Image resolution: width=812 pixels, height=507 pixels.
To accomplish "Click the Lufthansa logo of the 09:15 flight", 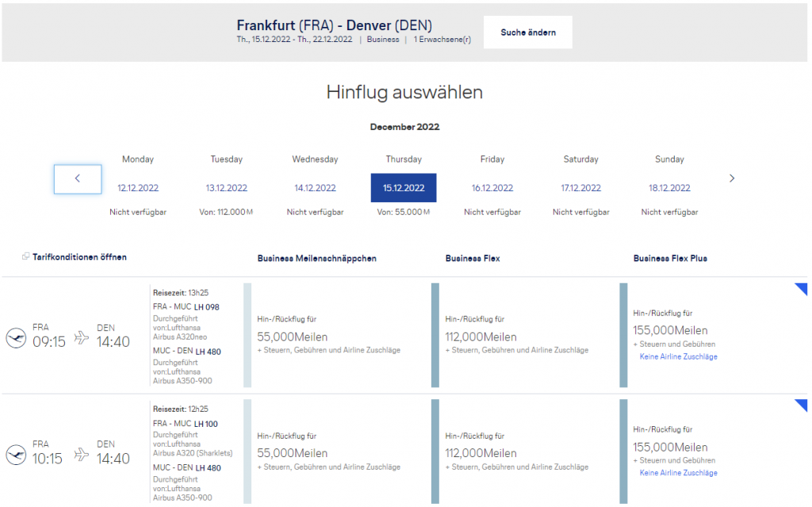I will 16,338.
